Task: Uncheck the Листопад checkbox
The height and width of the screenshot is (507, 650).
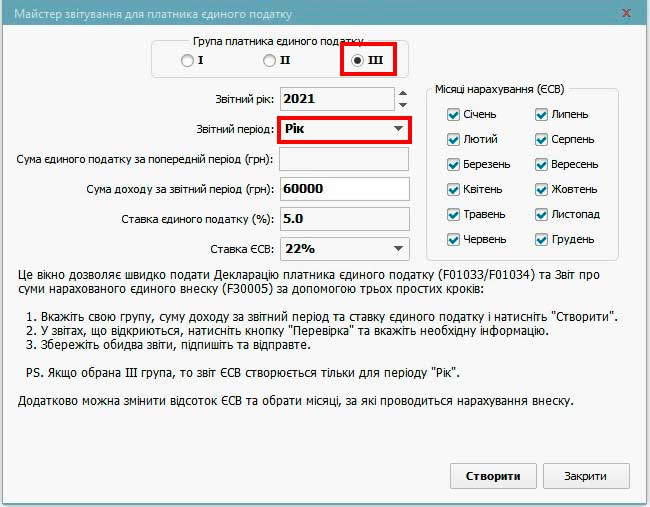Action: tap(541, 215)
